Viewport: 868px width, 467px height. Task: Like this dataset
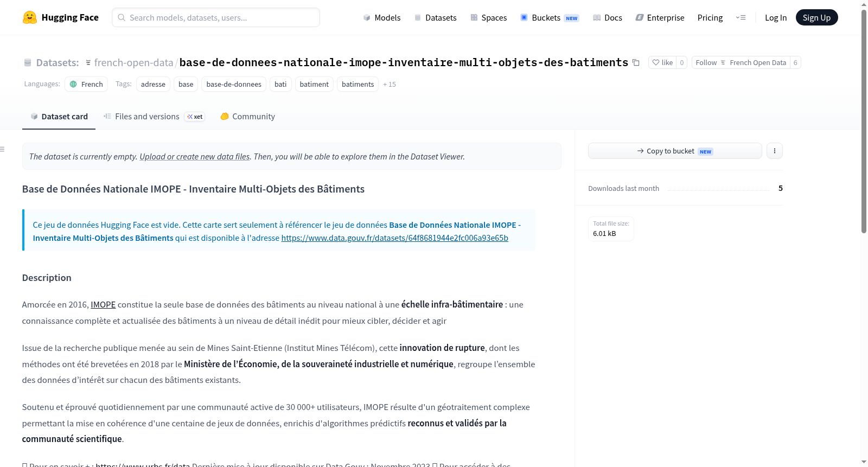point(662,63)
